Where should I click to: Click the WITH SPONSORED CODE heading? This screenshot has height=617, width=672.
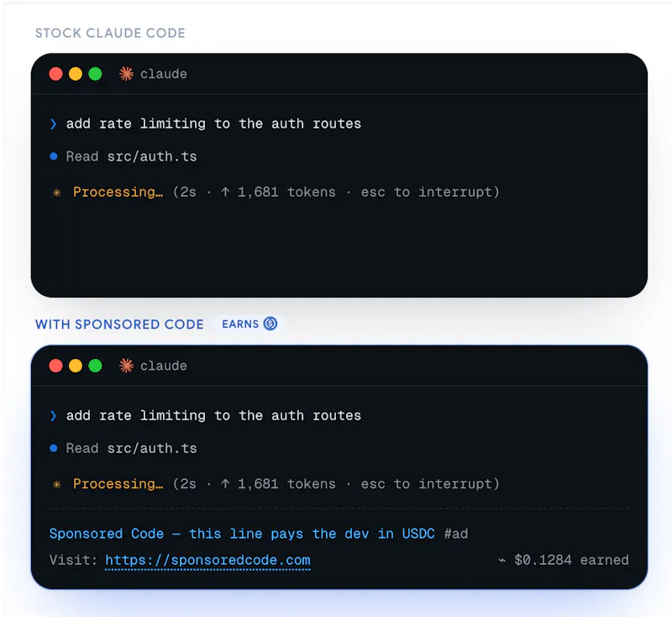click(119, 324)
